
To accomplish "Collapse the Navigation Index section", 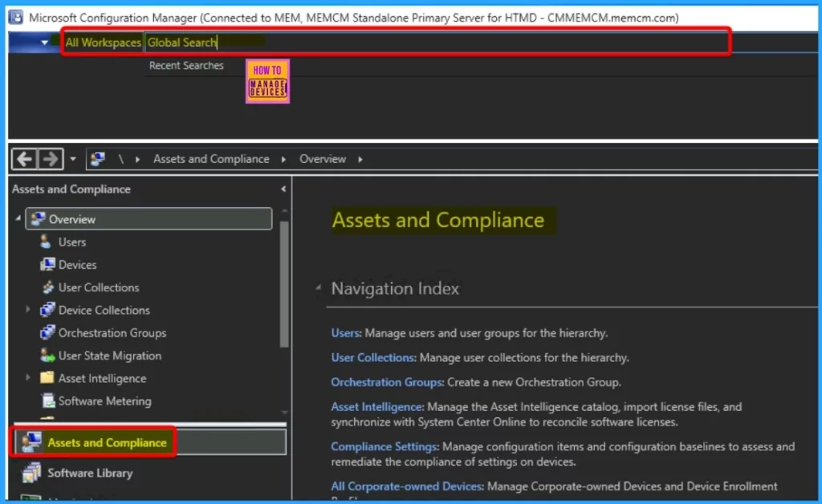I will [x=318, y=287].
